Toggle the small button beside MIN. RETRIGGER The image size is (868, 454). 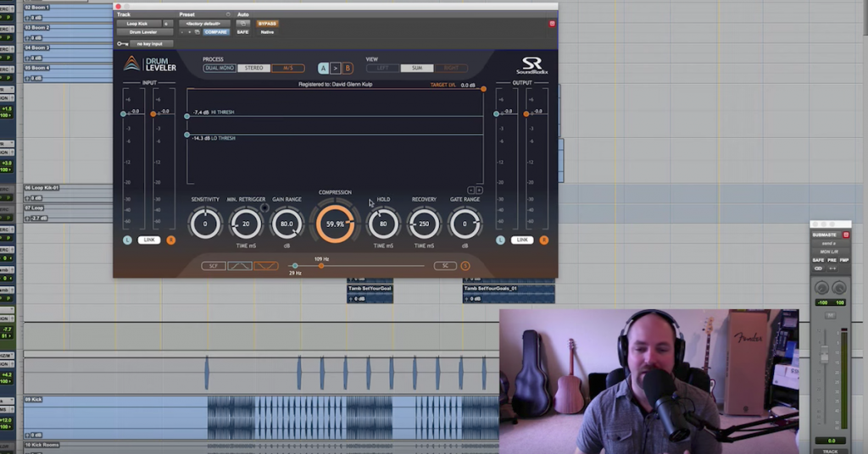(264, 208)
